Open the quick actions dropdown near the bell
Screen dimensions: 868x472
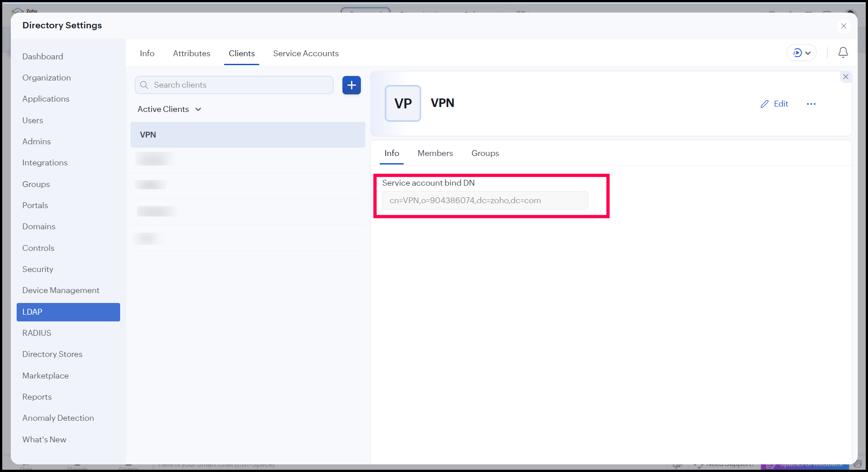coord(801,53)
